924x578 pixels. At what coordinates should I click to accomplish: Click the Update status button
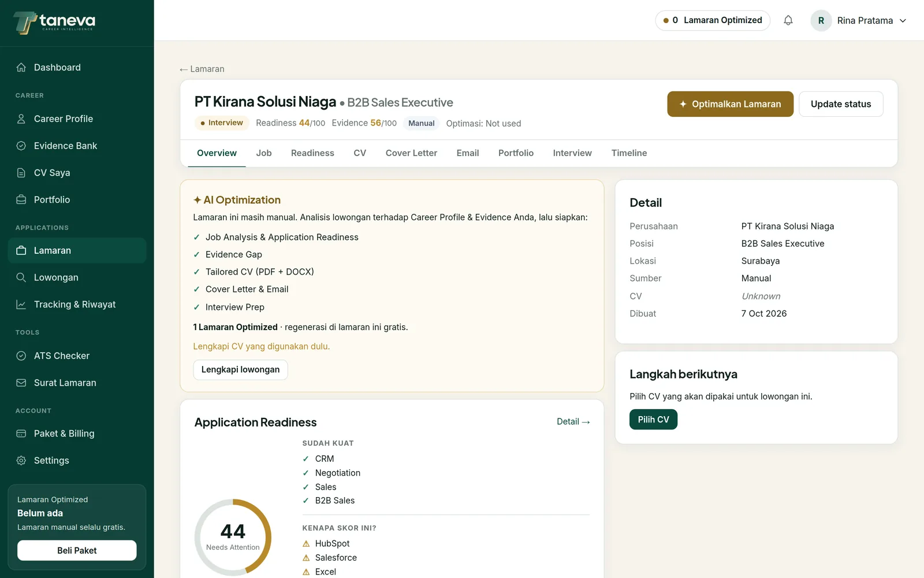[841, 104]
